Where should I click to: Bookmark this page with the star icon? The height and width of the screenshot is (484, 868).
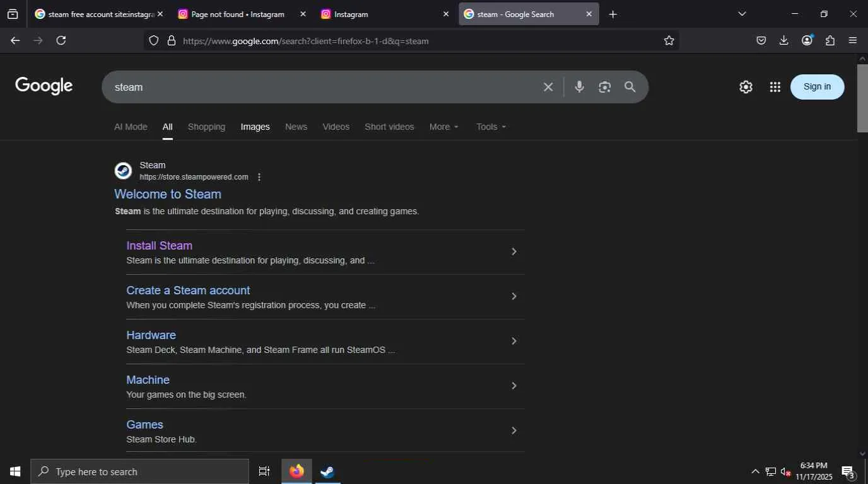669,40
